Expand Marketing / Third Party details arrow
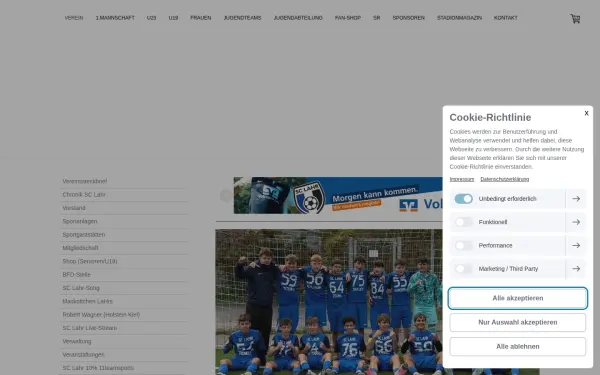This screenshot has height=375, width=600. (576, 269)
